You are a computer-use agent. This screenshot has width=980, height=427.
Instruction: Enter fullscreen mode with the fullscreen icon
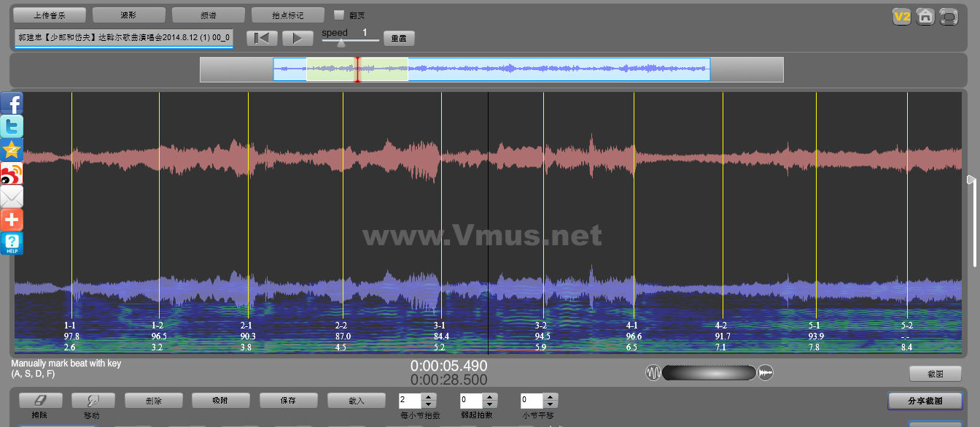click(949, 17)
